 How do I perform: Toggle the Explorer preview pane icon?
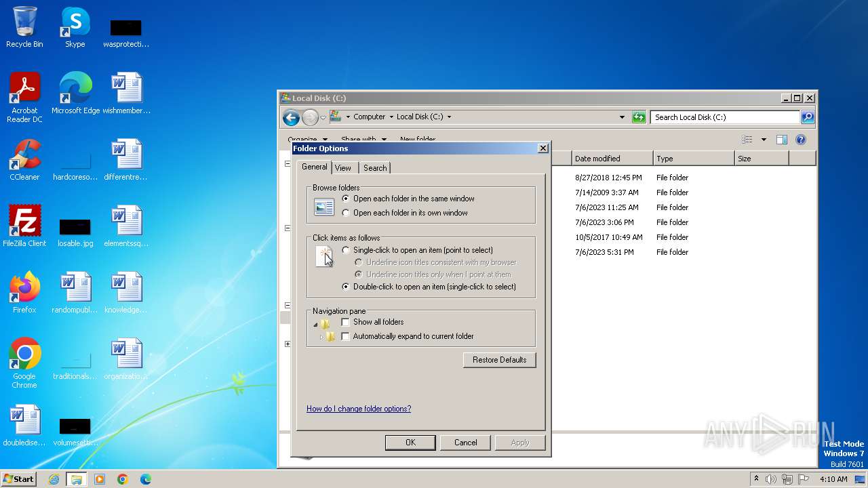point(781,140)
